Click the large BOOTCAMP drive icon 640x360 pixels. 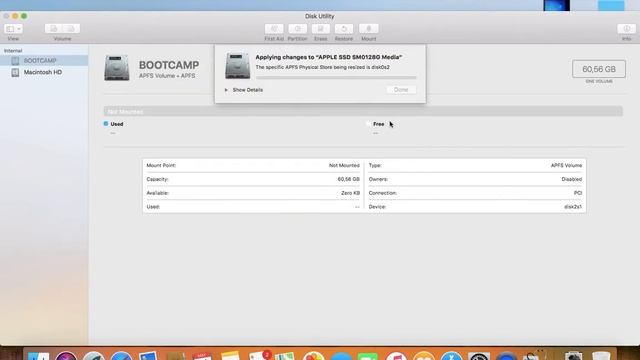click(117, 68)
